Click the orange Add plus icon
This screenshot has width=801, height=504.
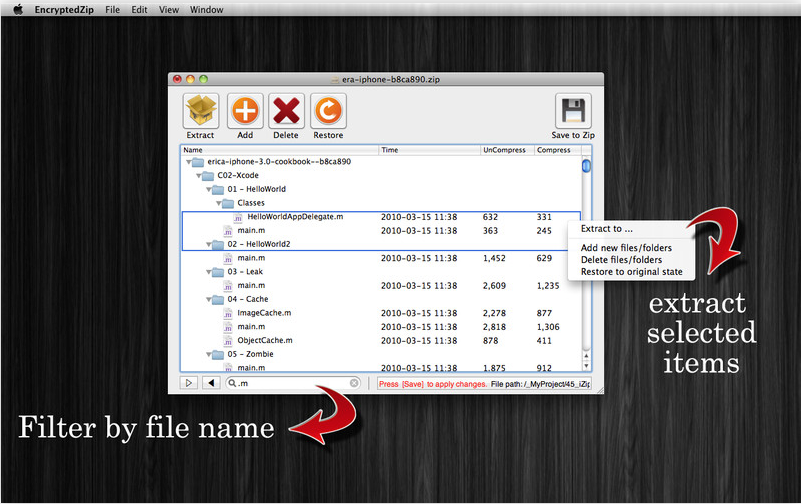(x=245, y=111)
